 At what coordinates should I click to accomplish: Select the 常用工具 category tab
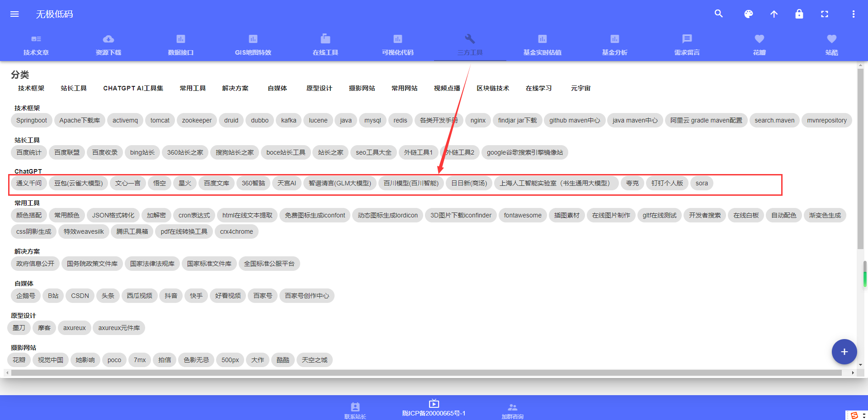pos(193,88)
